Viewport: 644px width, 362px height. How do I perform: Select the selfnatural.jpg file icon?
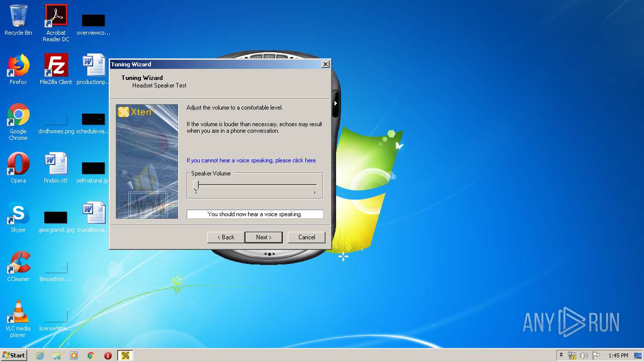click(x=94, y=172)
